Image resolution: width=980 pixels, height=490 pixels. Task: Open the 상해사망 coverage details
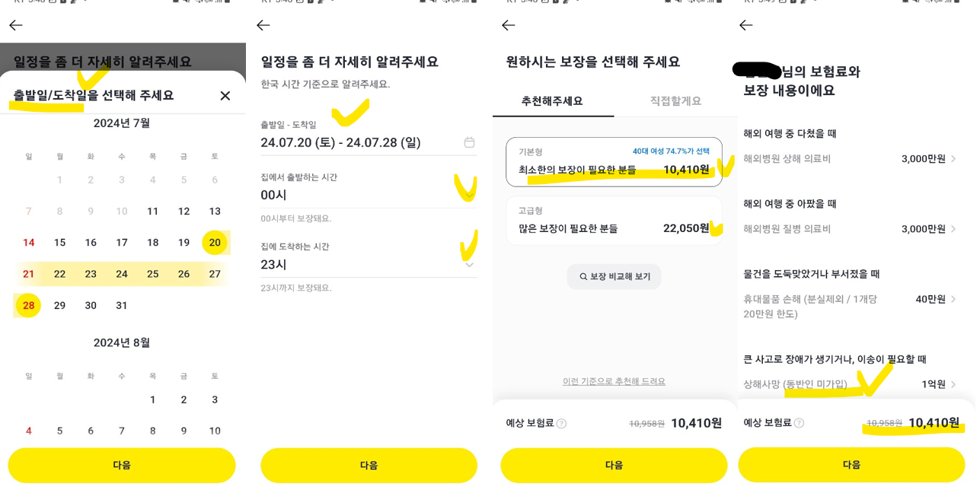pos(954,384)
